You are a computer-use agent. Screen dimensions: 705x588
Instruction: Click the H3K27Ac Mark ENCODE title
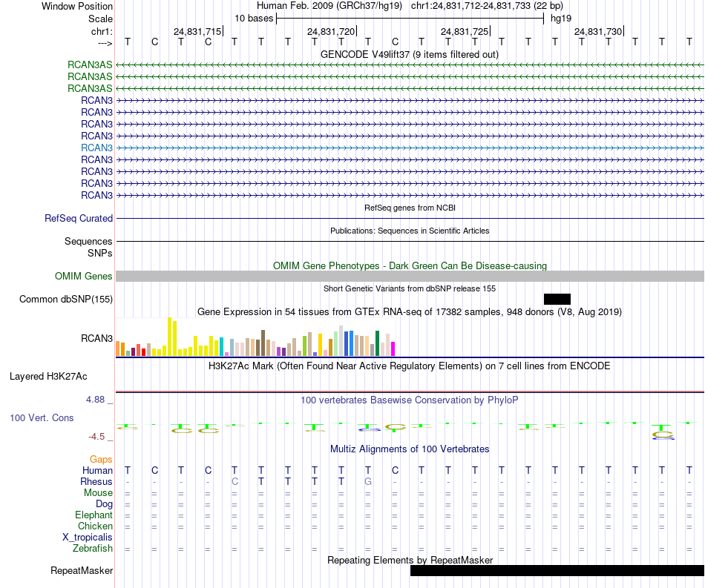[410, 366]
